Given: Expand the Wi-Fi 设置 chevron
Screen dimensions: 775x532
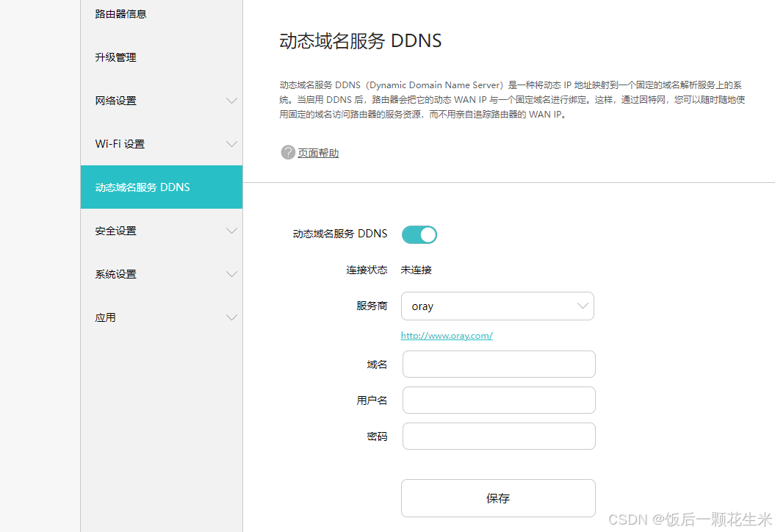Looking at the screenshot, I should pyautogui.click(x=231, y=144).
